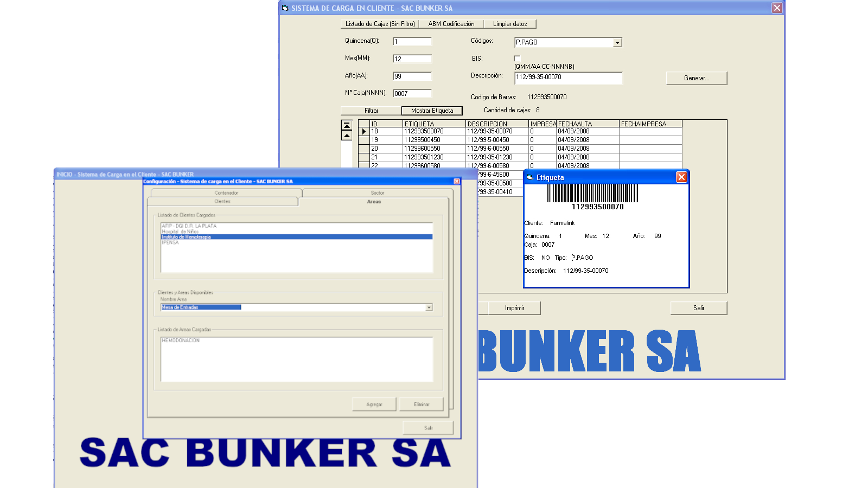The width and height of the screenshot is (868, 488).
Task: Click the Nº Caja input field
Action: tap(412, 94)
